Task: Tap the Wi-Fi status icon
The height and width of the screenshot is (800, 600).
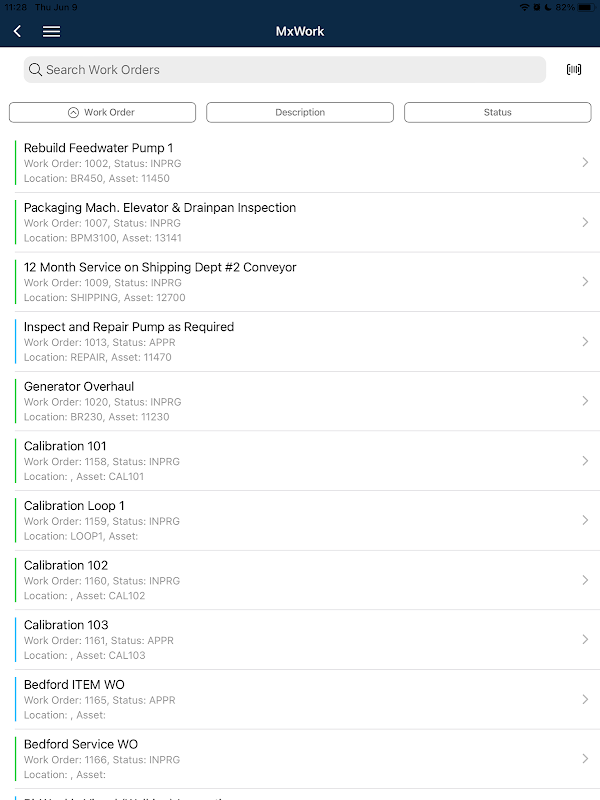Action: (524, 7)
